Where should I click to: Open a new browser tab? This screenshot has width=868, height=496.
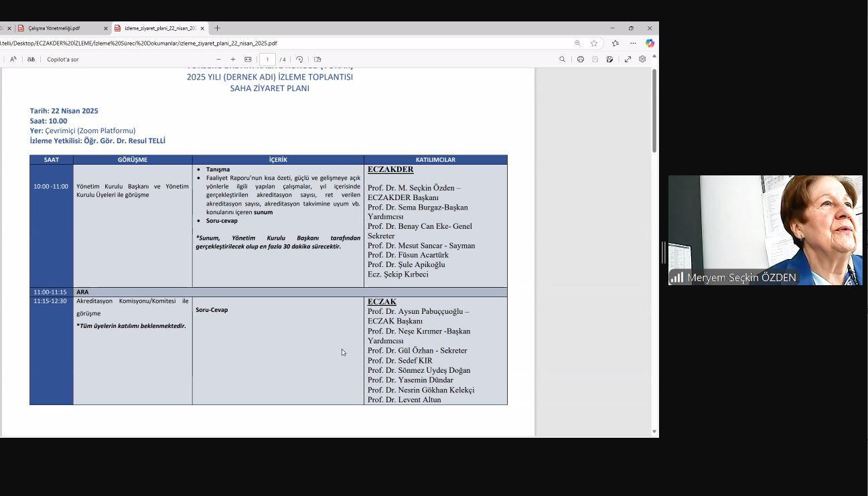click(x=217, y=28)
